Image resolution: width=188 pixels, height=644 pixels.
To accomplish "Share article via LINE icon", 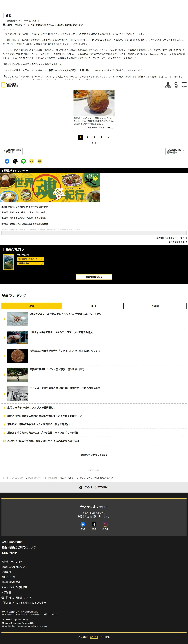I will point(23,161).
